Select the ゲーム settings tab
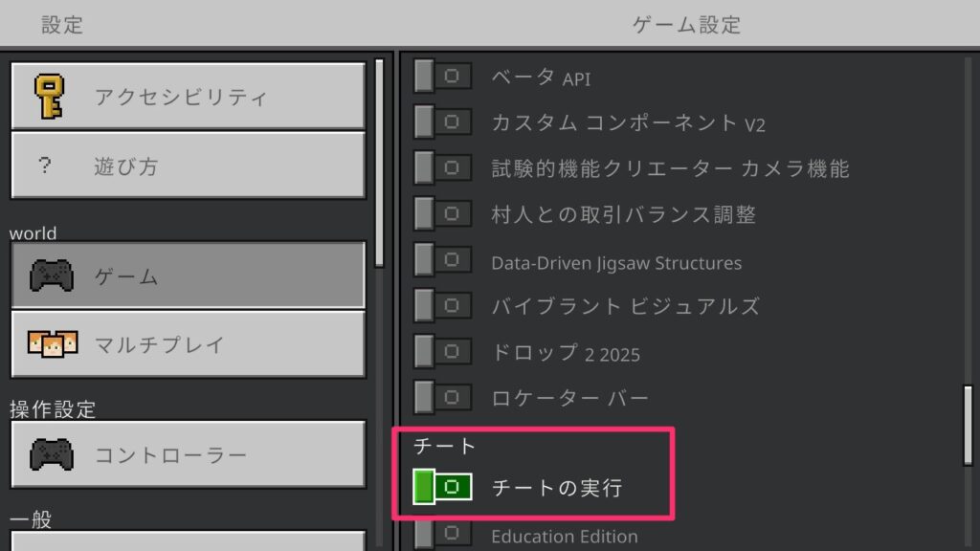The image size is (980, 551). 189,275
